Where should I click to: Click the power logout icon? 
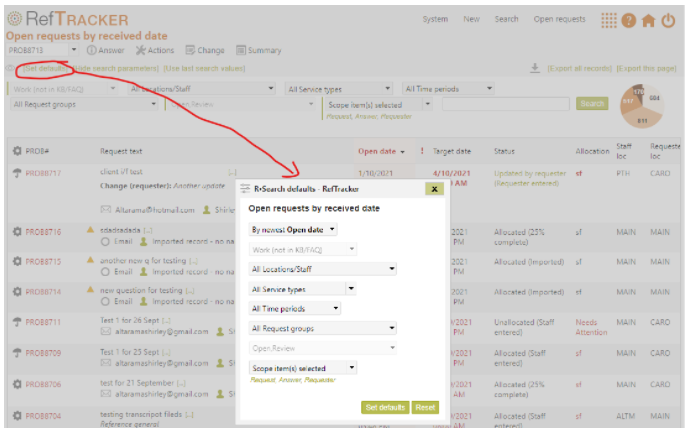point(668,20)
